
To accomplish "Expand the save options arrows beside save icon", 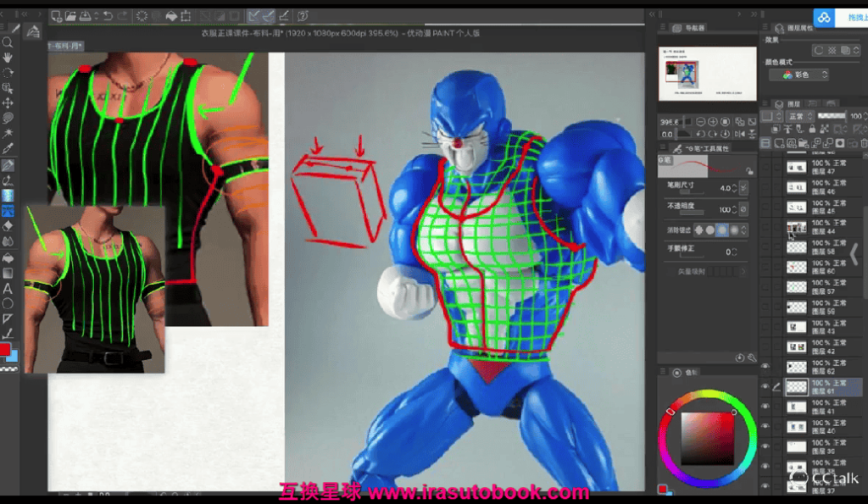I will tap(96, 16).
